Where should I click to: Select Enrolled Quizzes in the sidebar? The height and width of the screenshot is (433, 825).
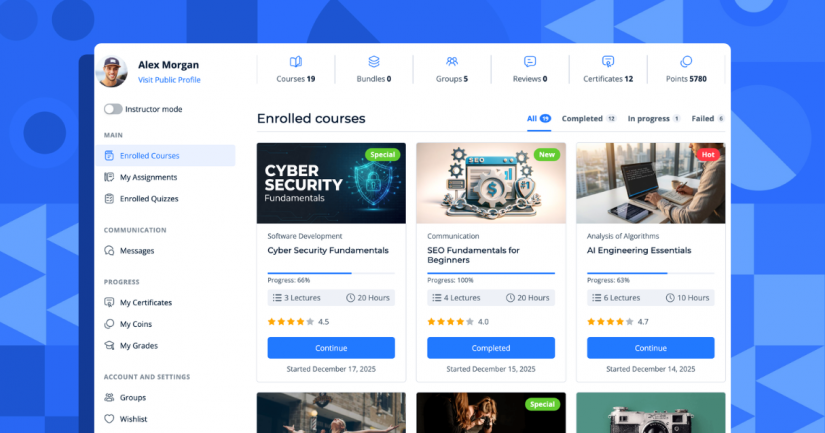pyautogui.click(x=148, y=199)
